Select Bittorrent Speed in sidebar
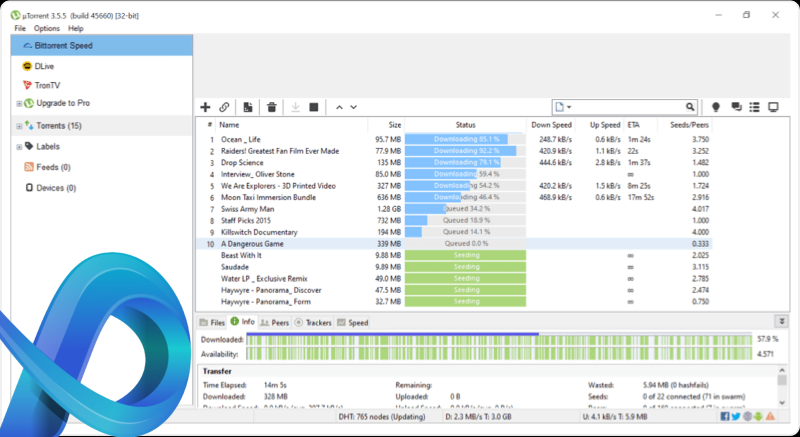Viewport: 800px width, 437px height. tap(102, 45)
